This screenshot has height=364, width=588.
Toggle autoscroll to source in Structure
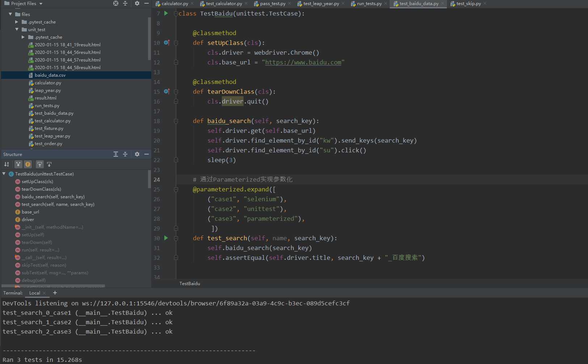(x=40, y=164)
